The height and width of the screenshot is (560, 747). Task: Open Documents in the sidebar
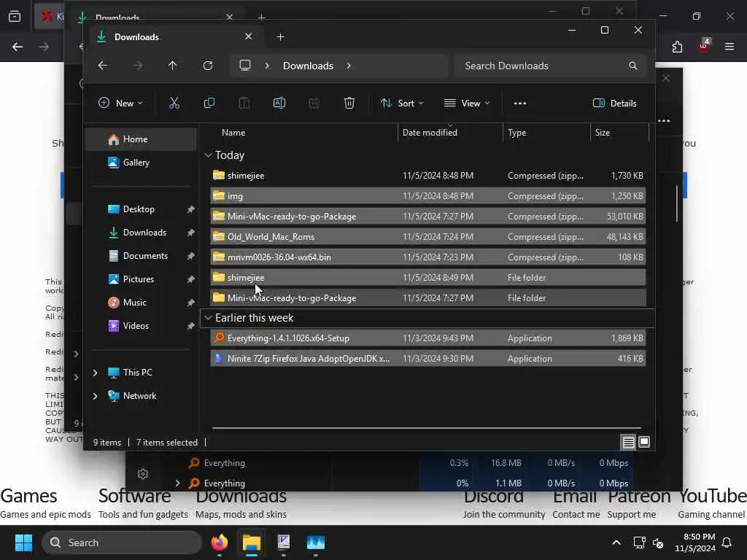(141, 256)
